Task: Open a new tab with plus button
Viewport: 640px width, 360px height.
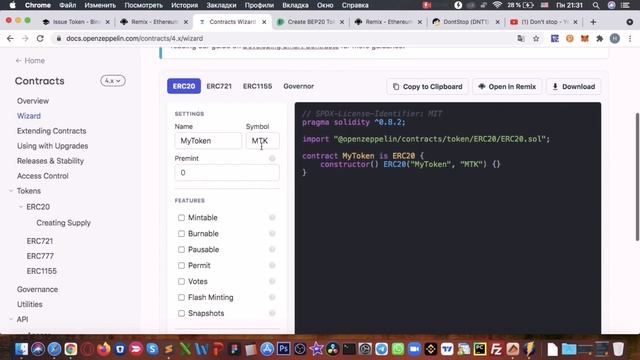Action: point(593,22)
